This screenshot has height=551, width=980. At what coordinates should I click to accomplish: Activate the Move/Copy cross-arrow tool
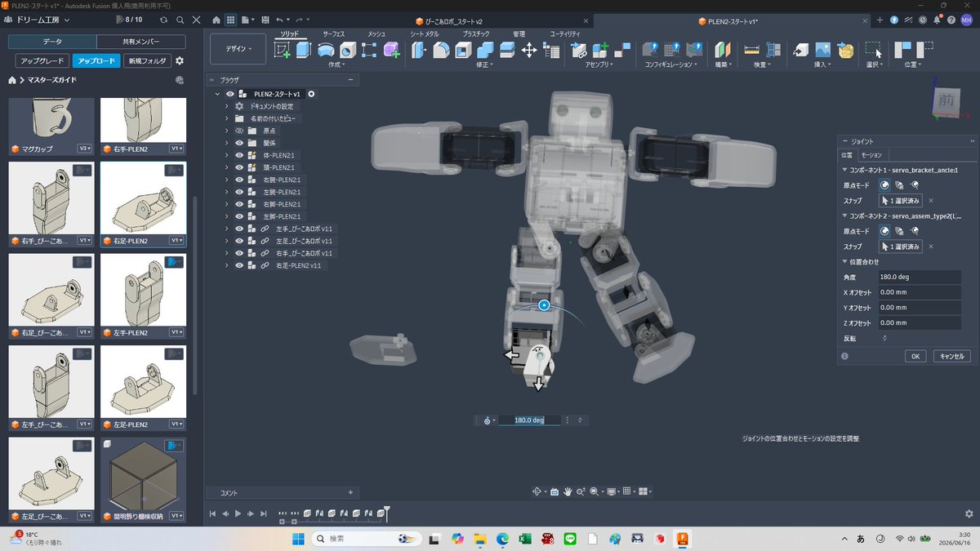coord(529,50)
